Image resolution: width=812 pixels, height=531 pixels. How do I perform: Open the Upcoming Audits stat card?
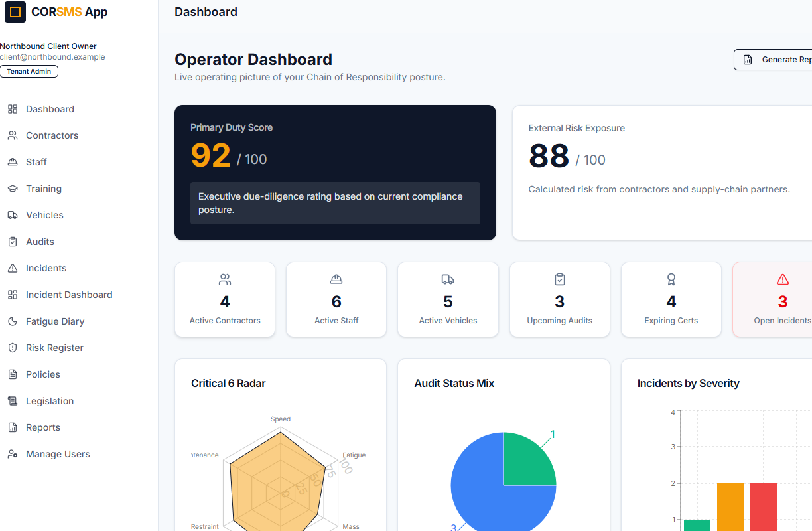tap(560, 299)
